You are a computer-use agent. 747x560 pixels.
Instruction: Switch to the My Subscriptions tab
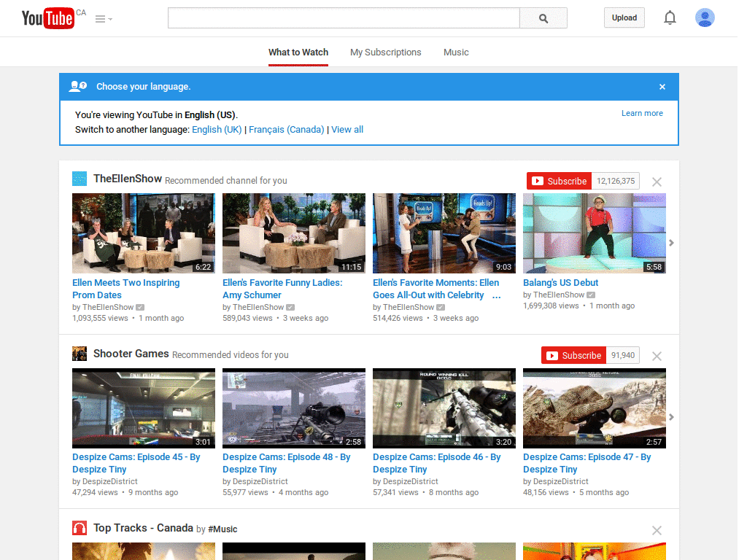click(x=385, y=52)
